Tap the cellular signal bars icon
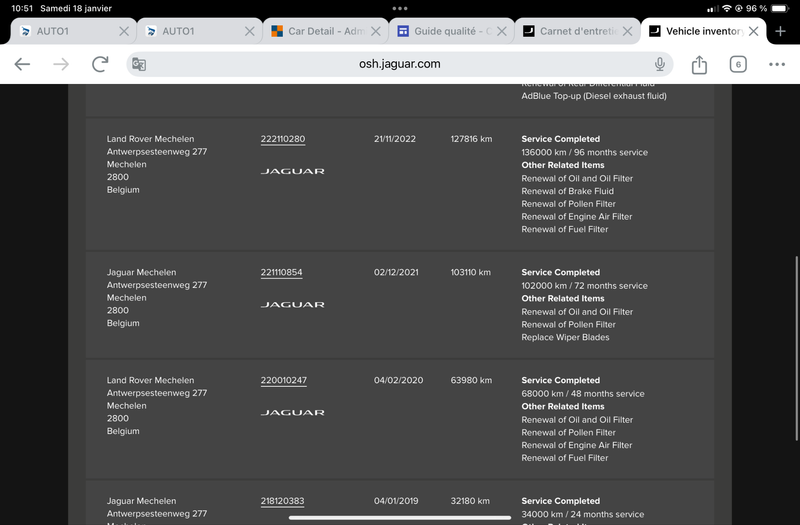Screen dimensions: 800x525 coord(713,9)
